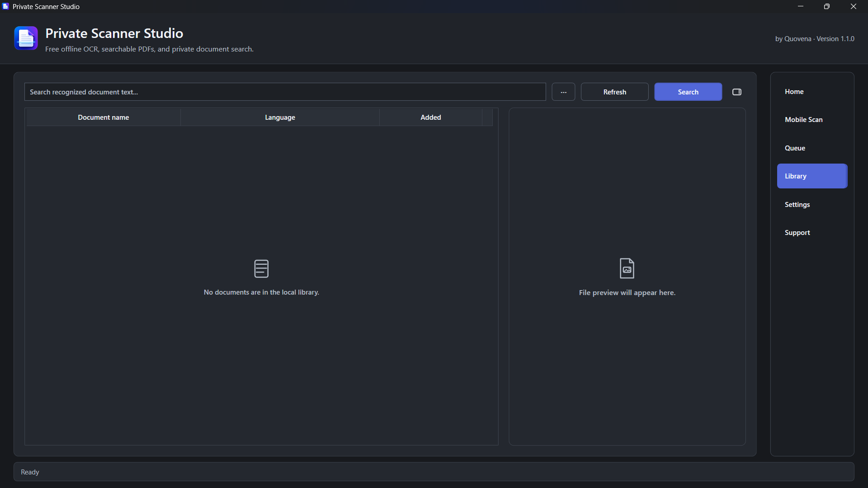The height and width of the screenshot is (488, 868).
Task: Click 'No documents are in the local library.' text
Action: point(261,292)
